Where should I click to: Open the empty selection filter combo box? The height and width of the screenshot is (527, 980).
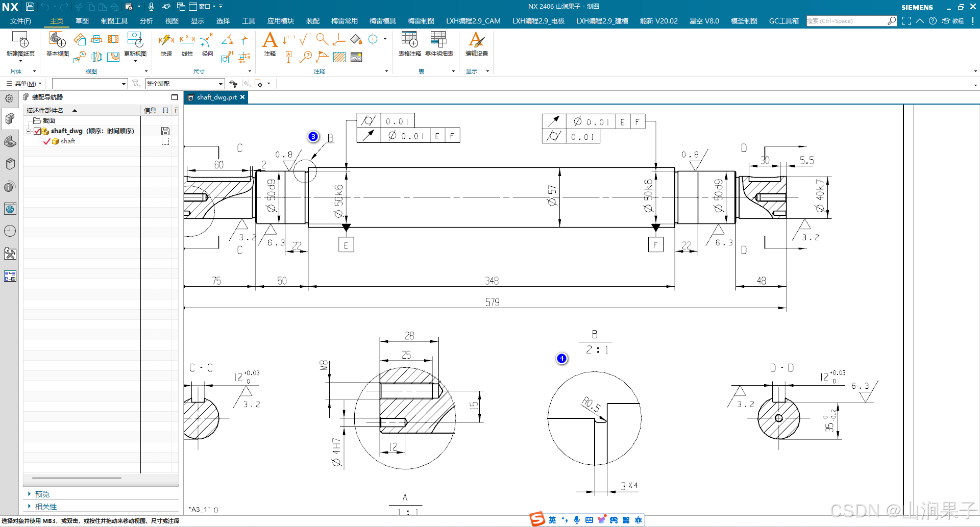coord(90,84)
